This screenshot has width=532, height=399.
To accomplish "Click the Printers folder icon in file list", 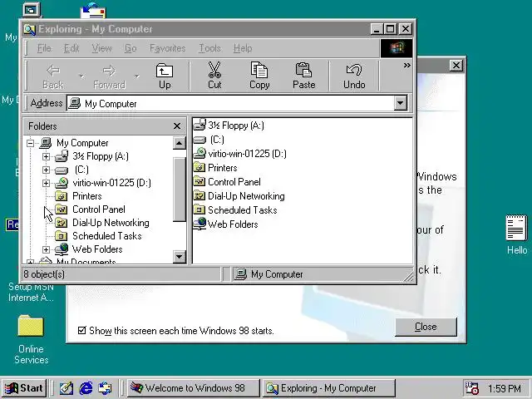I will (199, 168).
